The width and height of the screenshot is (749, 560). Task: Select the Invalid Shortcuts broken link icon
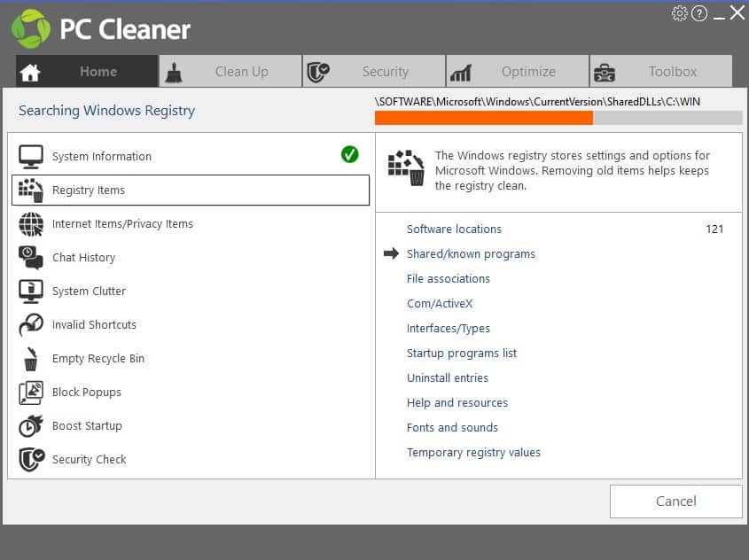(x=30, y=324)
